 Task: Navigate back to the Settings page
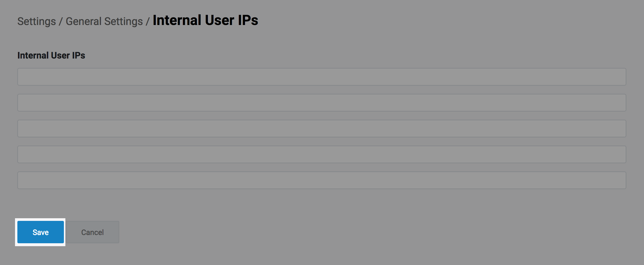pos(37,21)
